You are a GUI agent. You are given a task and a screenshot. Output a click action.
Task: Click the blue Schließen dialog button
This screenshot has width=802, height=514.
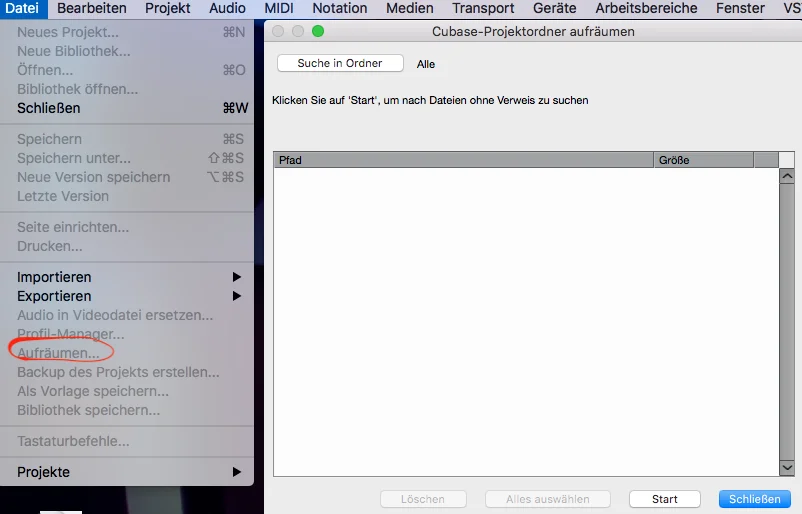tap(754, 499)
